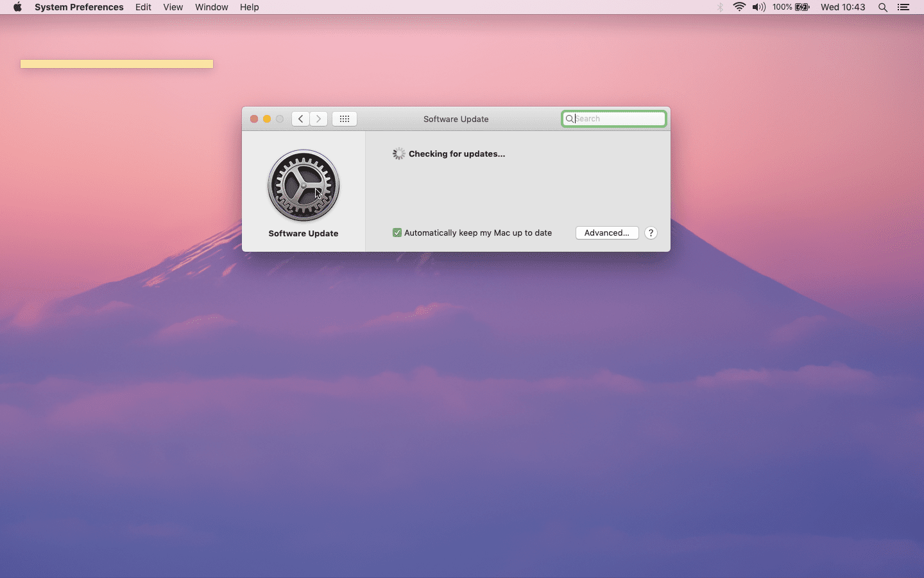The height and width of the screenshot is (578, 924).
Task: Click the battery status icon
Action: click(802, 7)
